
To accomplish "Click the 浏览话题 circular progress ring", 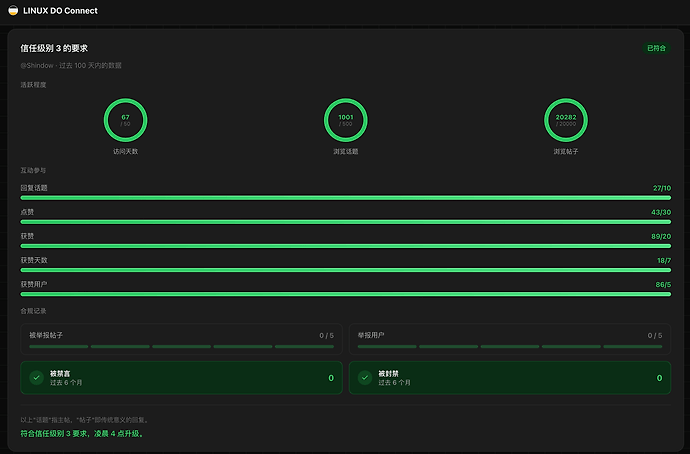I will (345, 120).
